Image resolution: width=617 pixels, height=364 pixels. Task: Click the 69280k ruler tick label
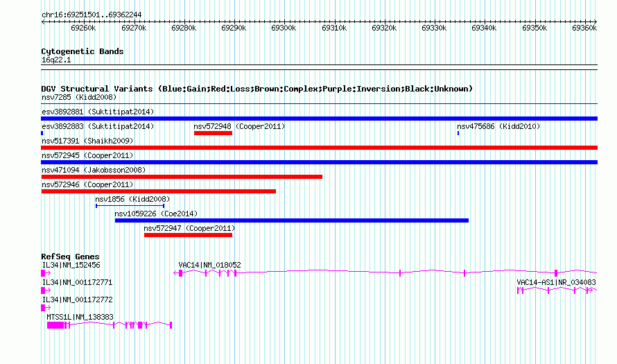(x=184, y=28)
